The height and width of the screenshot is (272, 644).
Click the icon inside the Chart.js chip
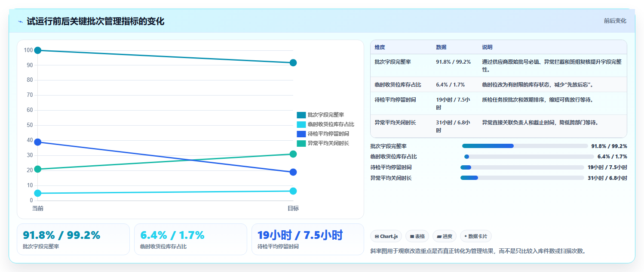pos(377,236)
